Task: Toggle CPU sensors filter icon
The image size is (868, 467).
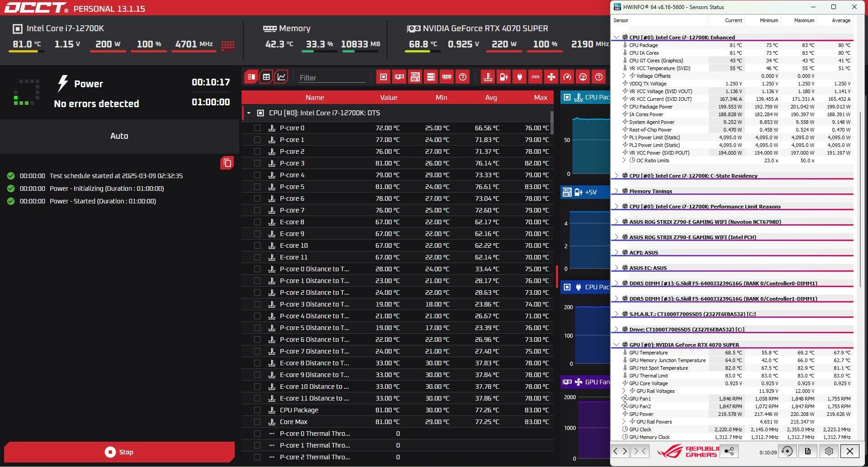Action: click(x=383, y=77)
